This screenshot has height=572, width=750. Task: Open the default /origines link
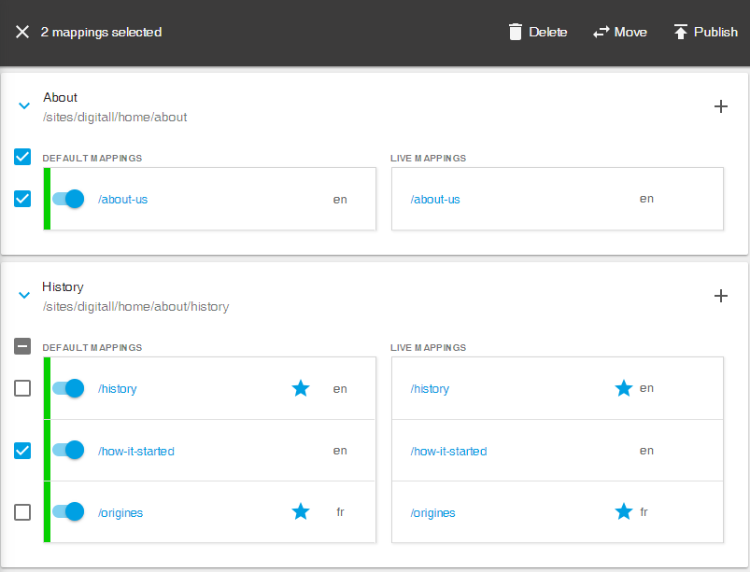121,513
